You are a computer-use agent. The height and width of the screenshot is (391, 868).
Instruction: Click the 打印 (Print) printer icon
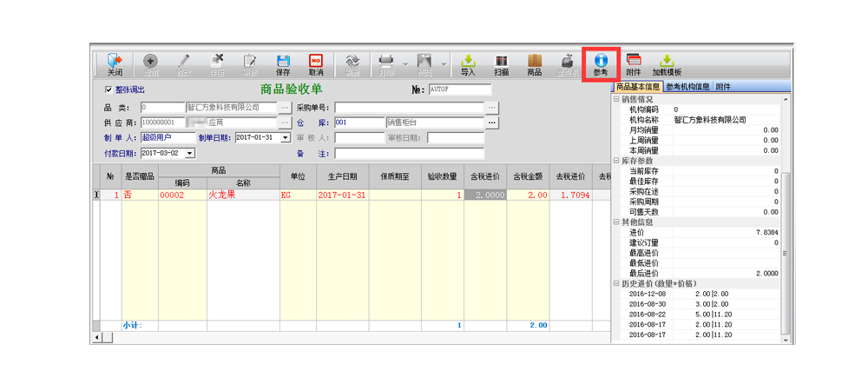[x=386, y=65]
